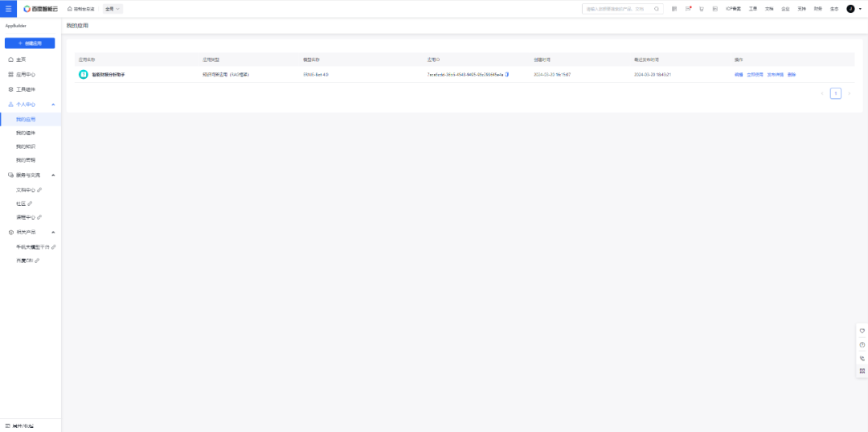Image resolution: width=868 pixels, height=432 pixels.
Task: Open the region selector dropdown
Action: point(113,9)
